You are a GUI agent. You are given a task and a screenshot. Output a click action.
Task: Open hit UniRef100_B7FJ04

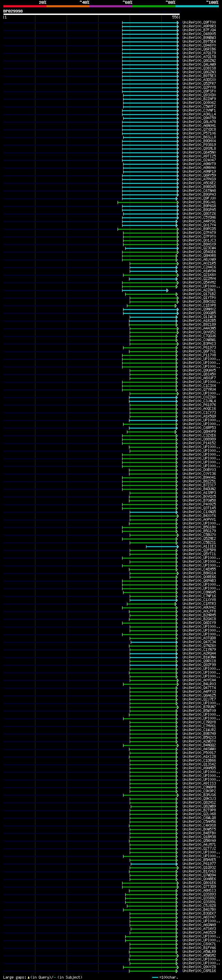click(x=199, y=30)
